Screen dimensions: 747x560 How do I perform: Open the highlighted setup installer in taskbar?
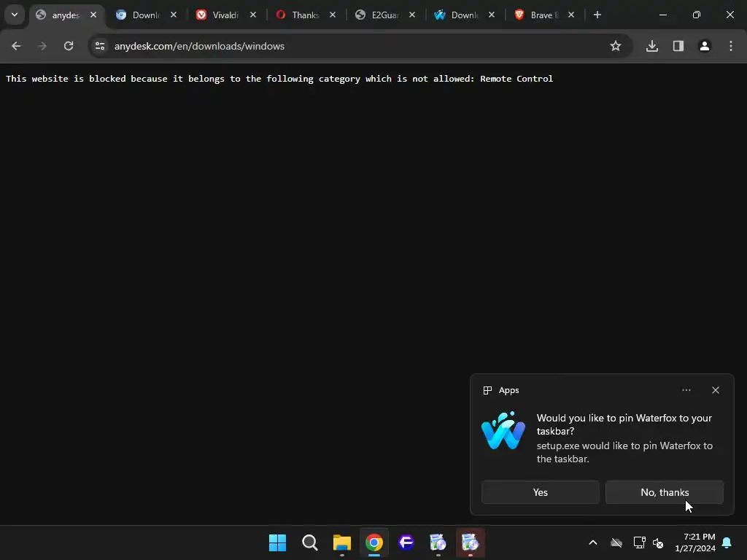click(x=471, y=542)
